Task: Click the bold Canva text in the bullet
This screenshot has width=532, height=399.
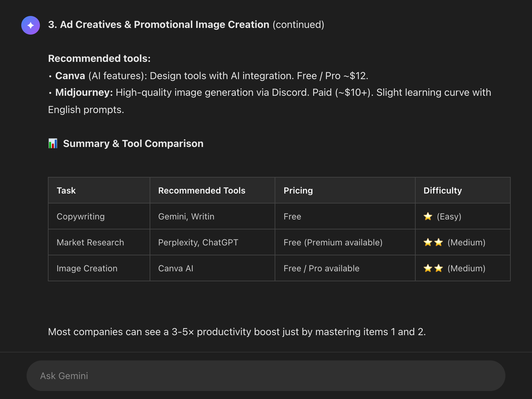Action: [70, 76]
